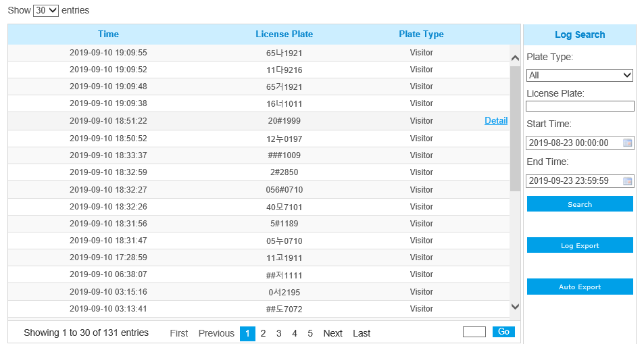644x344 pixels.
Task: Select the time 2019-09-10 18:51:22
Action: 108,121
